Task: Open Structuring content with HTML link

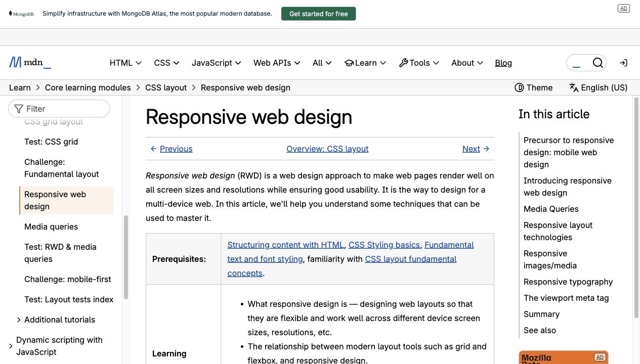Action: [x=285, y=245]
